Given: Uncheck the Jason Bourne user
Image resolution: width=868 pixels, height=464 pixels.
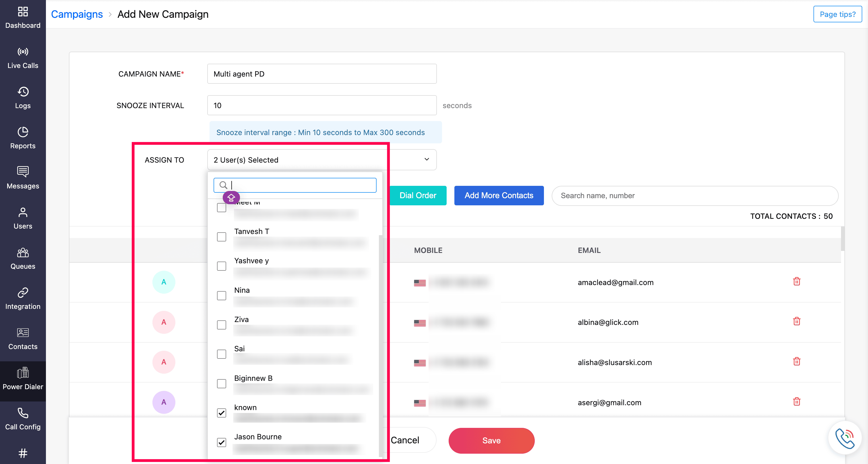Looking at the screenshot, I should click(x=221, y=442).
